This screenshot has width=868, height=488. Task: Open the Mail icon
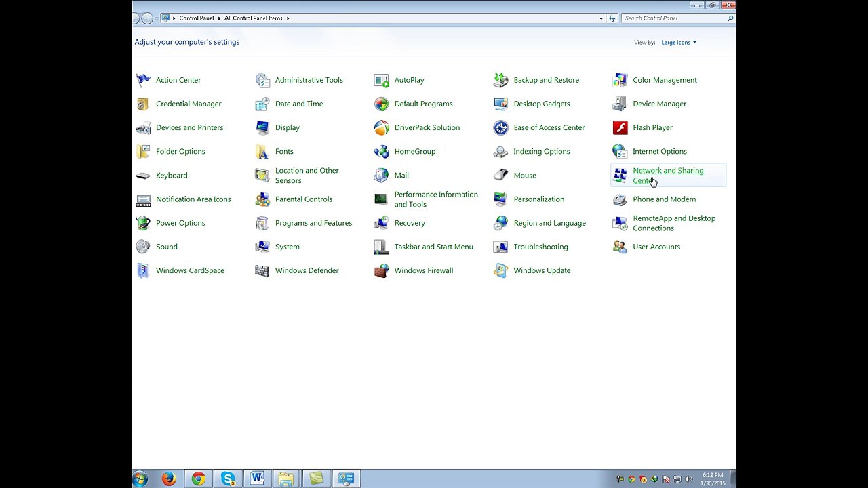(x=382, y=175)
